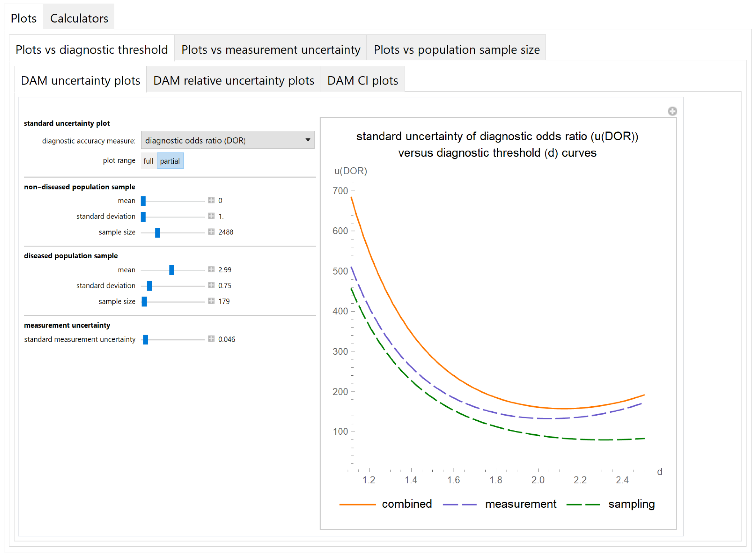Click the diseased population mean slider handle

tap(171, 270)
